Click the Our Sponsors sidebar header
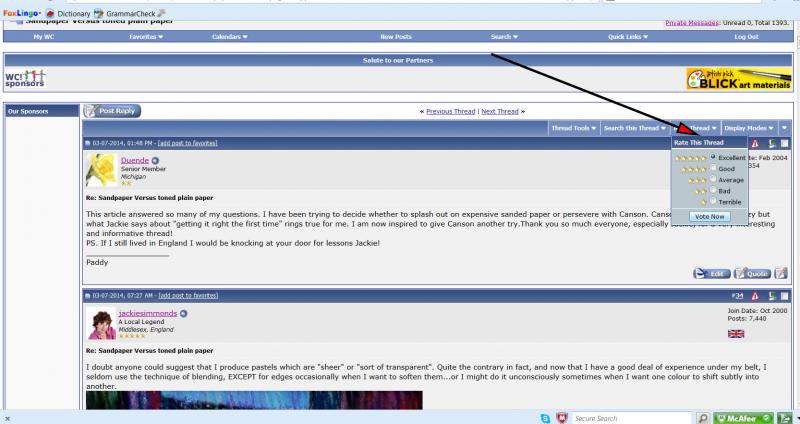The height and width of the screenshot is (424, 800). pyautogui.click(x=42, y=111)
